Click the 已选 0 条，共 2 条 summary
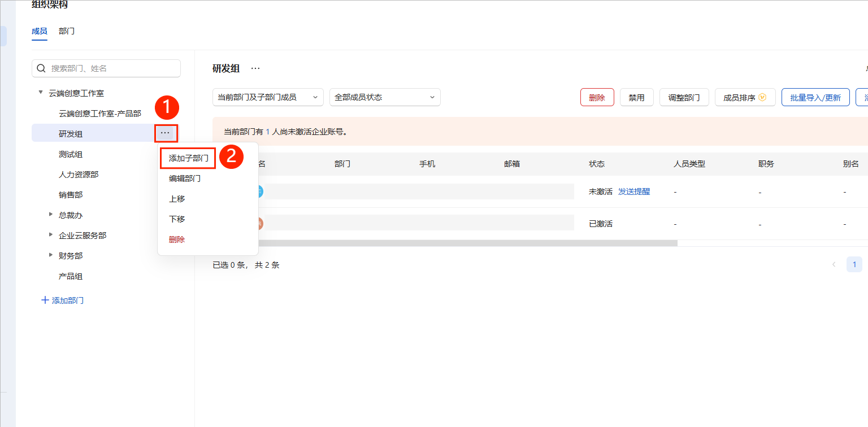 pyautogui.click(x=246, y=265)
